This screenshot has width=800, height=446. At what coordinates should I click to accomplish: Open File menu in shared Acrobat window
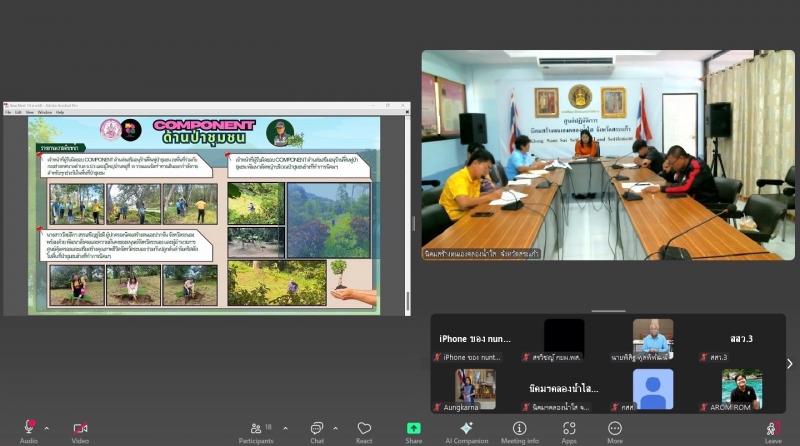8,112
